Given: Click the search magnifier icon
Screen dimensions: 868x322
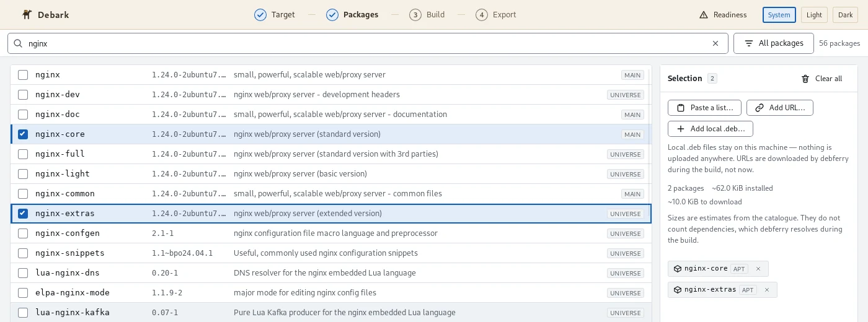Looking at the screenshot, I should 18,43.
